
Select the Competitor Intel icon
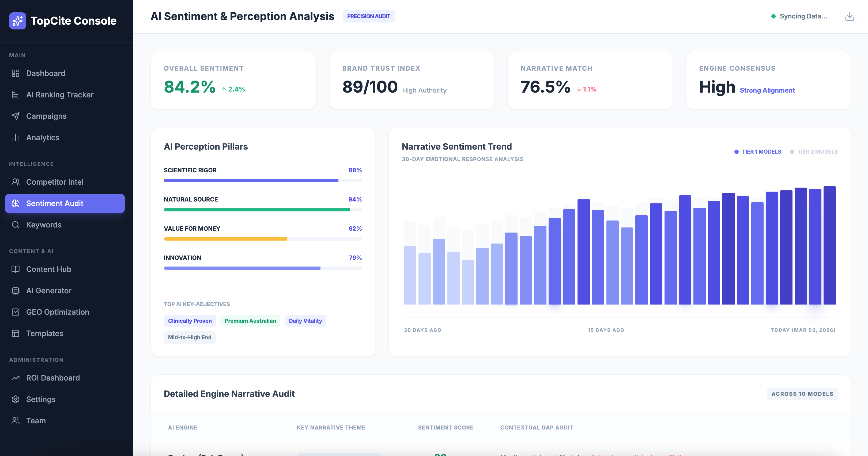[16, 182]
